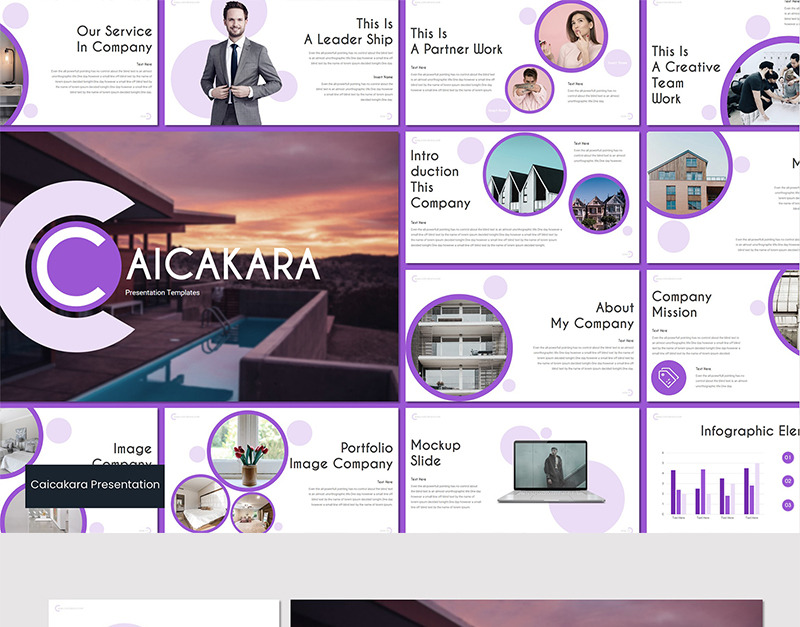Click the Caicakara Presentation title label
Screen dimensions: 800x627
pyautogui.click(x=95, y=485)
